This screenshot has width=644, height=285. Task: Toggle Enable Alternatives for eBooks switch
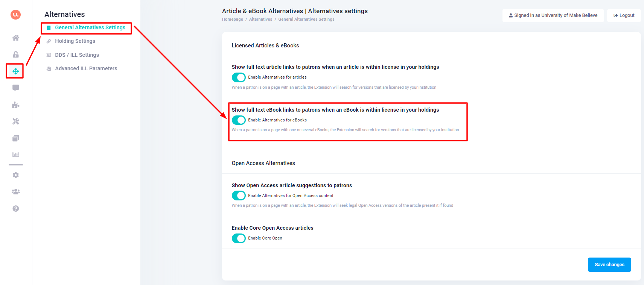pyautogui.click(x=239, y=120)
